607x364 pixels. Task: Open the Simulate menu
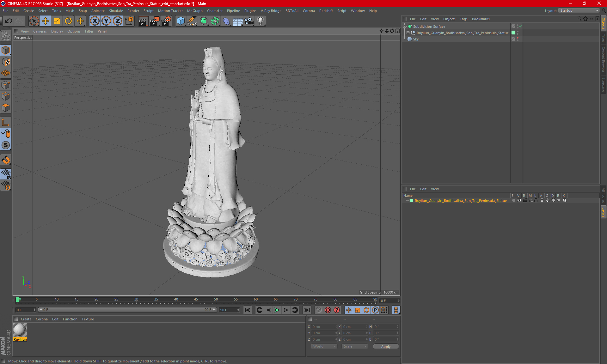pos(116,11)
